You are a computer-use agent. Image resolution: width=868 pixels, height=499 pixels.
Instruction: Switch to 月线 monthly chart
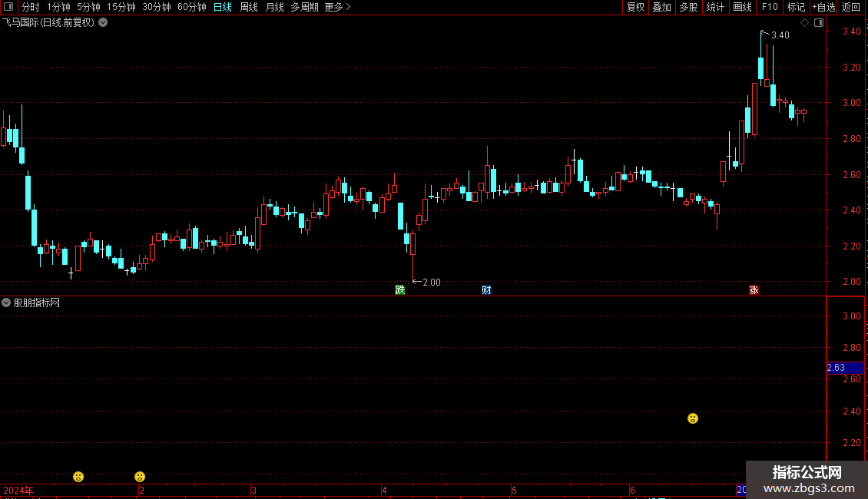pyautogui.click(x=274, y=7)
